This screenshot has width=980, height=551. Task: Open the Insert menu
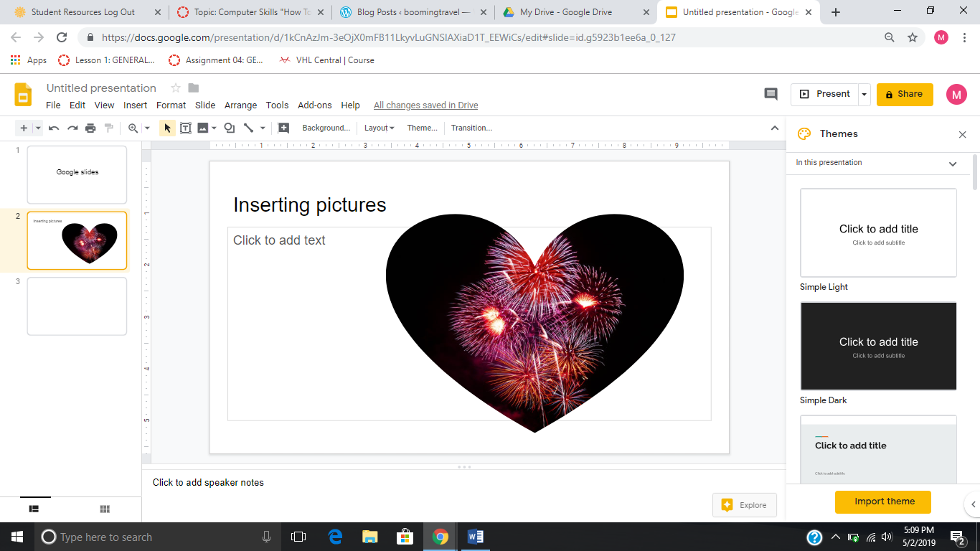pos(135,105)
